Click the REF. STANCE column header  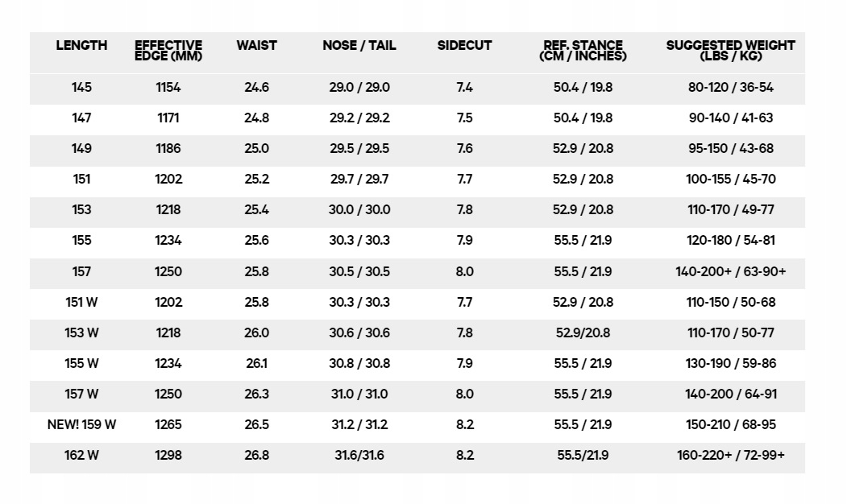tap(583, 51)
